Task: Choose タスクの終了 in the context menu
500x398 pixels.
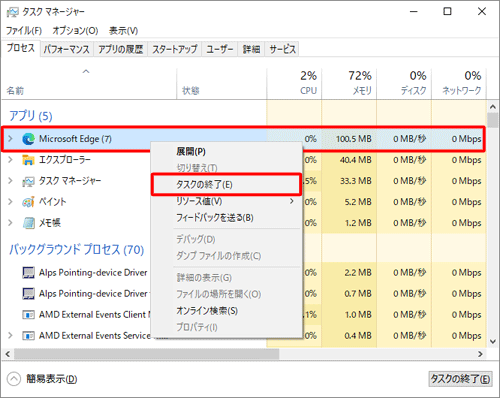Action: coord(226,184)
